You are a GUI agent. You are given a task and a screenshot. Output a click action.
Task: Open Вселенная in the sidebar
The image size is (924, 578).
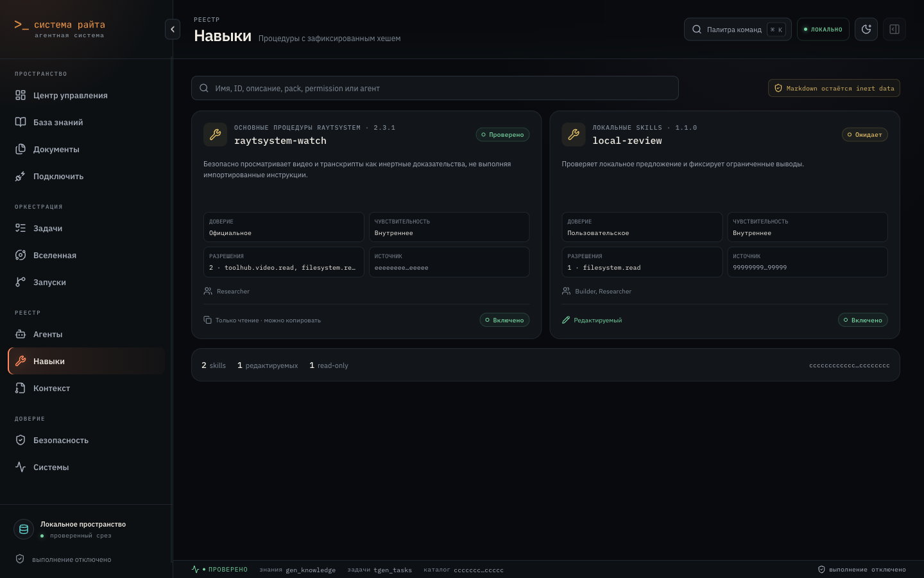[x=86, y=255]
